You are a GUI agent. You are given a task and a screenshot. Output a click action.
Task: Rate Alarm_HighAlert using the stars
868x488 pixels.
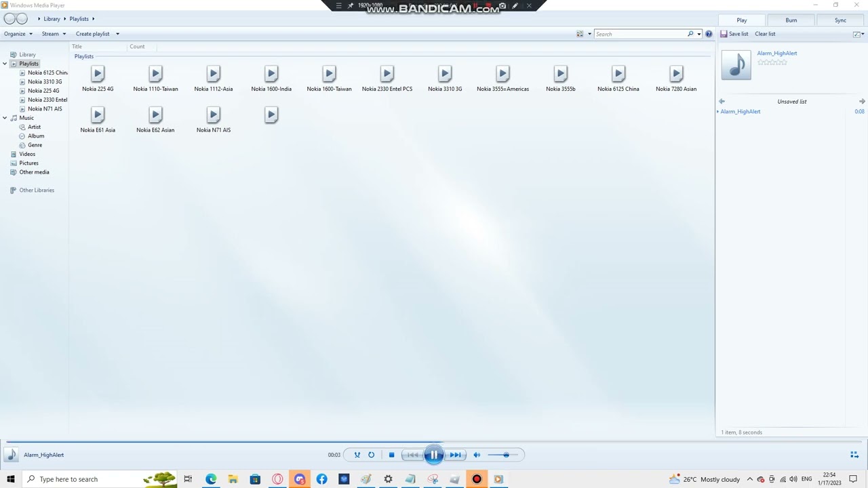tap(772, 62)
